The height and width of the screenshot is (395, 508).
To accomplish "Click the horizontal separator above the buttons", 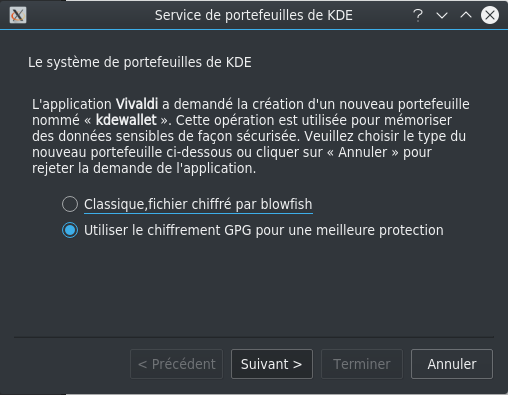I will (254, 337).
